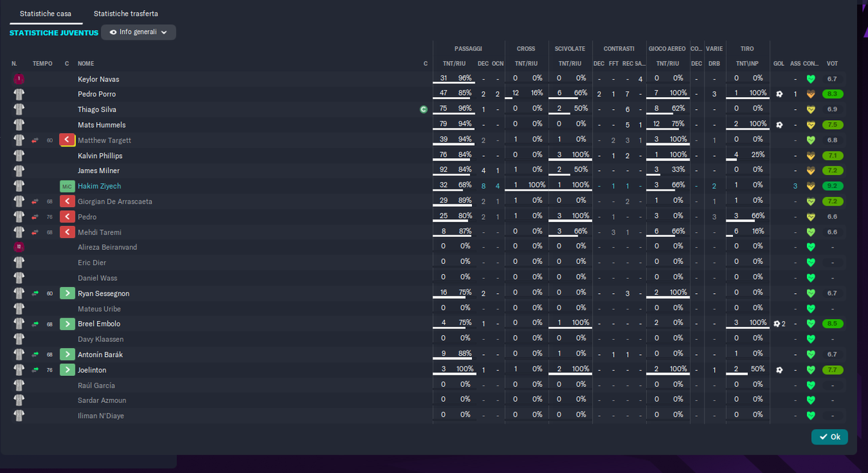This screenshot has width=868, height=473.
Task: Open Thiago Silva player name
Action: tap(97, 110)
